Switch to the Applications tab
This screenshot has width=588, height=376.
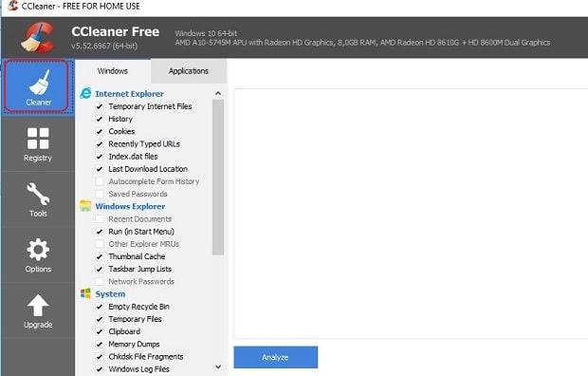click(x=189, y=71)
